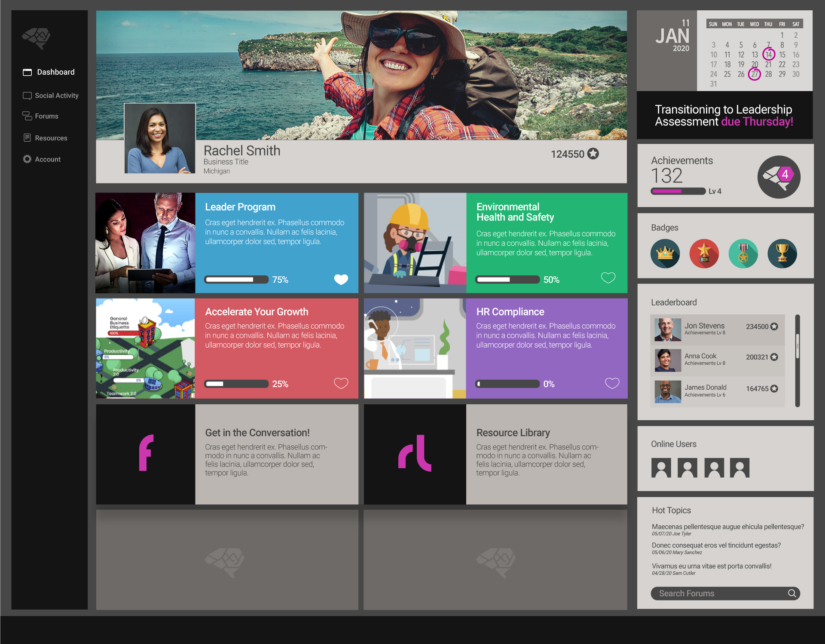Click the leaderboard vertical scrollbar

pyautogui.click(x=797, y=346)
